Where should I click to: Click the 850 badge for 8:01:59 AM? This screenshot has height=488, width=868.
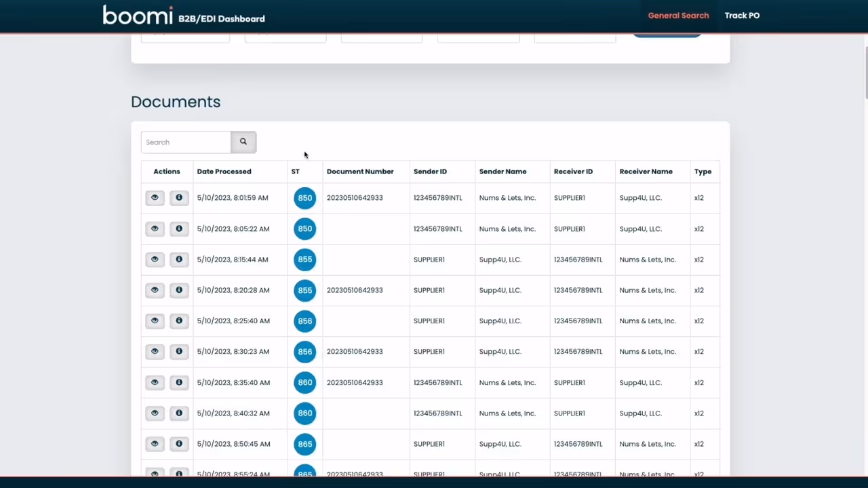click(x=305, y=198)
